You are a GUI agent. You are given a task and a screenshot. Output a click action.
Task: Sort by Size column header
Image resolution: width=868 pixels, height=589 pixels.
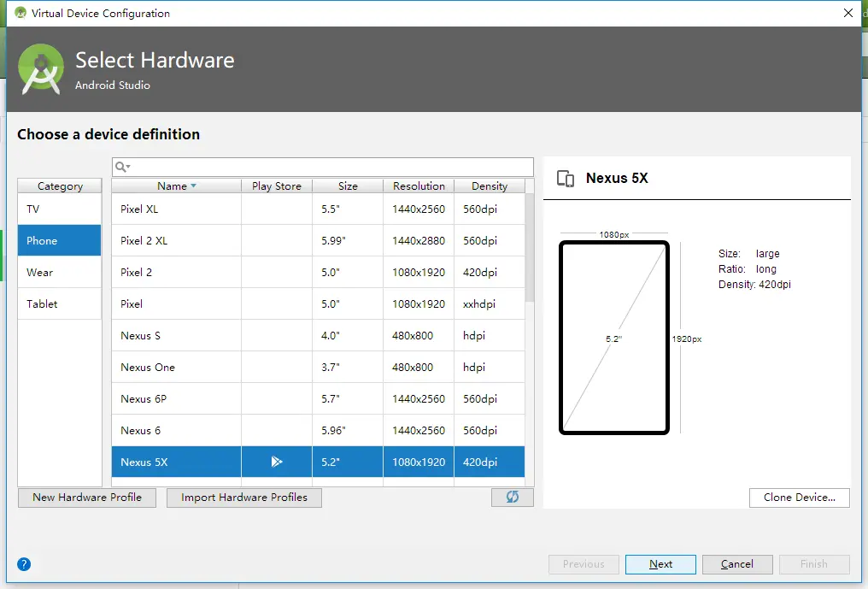click(x=348, y=186)
